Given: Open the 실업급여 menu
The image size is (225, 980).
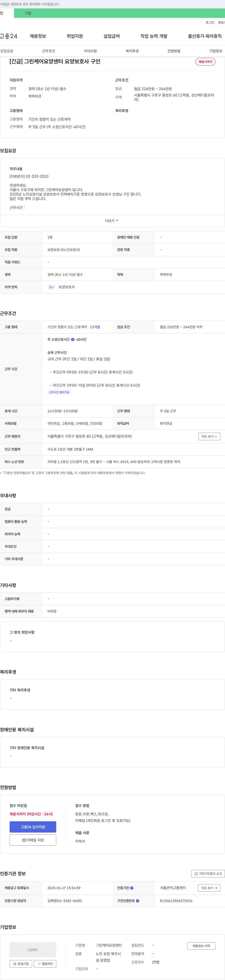Looking at the screenshot, I should [x=112, y=36].
